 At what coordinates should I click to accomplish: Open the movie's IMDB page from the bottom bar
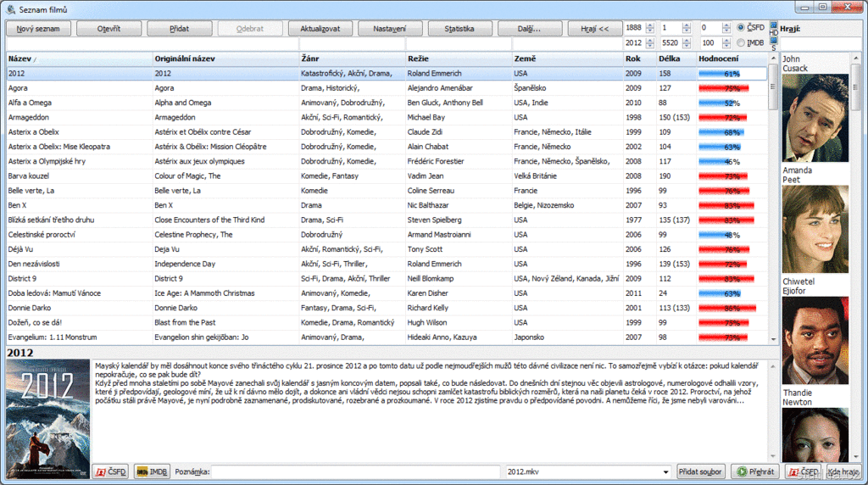click(x=152, y=471)
